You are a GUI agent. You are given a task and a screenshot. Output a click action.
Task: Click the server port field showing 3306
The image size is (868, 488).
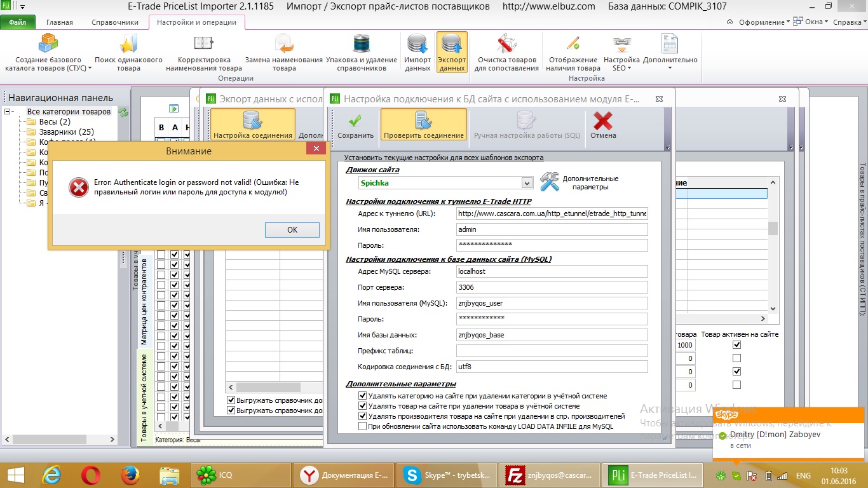[x=552, y=287]
